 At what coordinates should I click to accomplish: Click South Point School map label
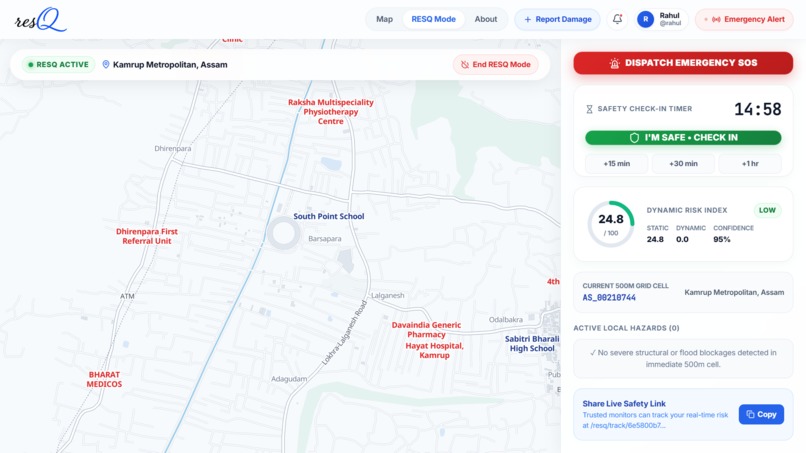(x=328, y=216)
